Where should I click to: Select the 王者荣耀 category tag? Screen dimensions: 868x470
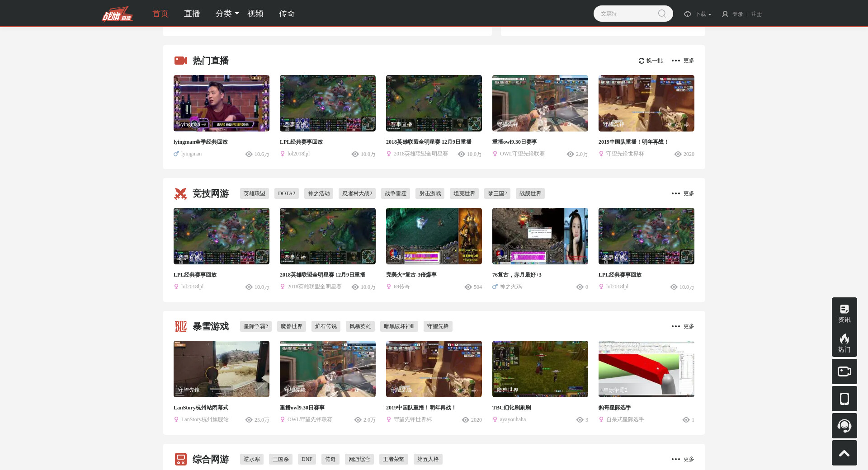pos(394,459)
